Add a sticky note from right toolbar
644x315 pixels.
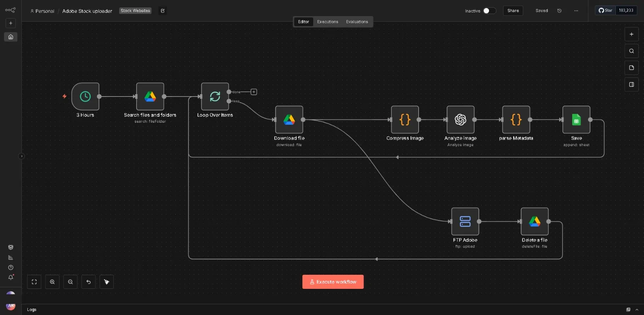pyautogui.click(x=632, y=68)
